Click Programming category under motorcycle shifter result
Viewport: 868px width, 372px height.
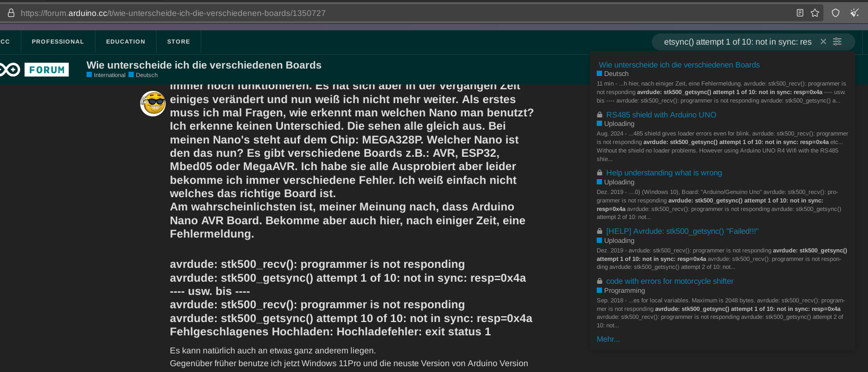(x=621, y=291)
